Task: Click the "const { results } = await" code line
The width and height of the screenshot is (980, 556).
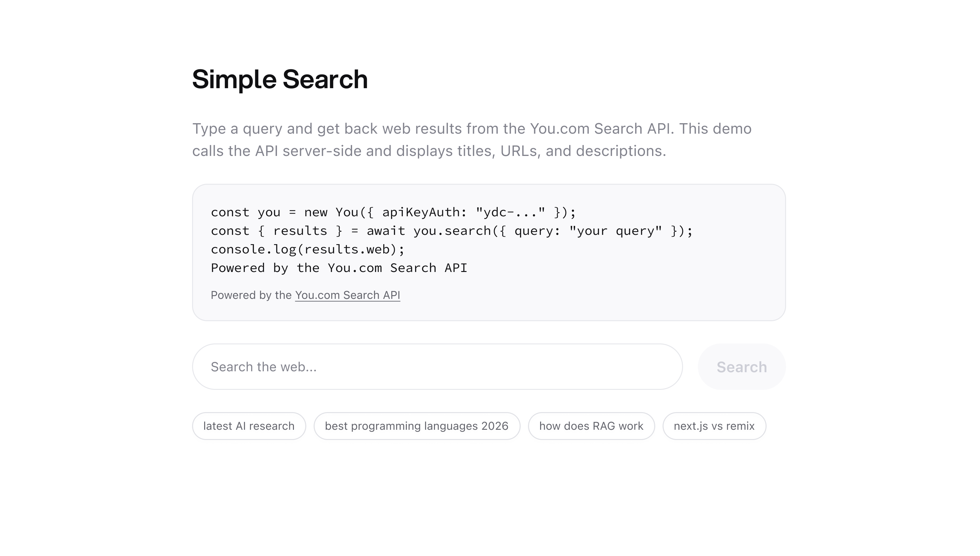Action: coord(452,231)
